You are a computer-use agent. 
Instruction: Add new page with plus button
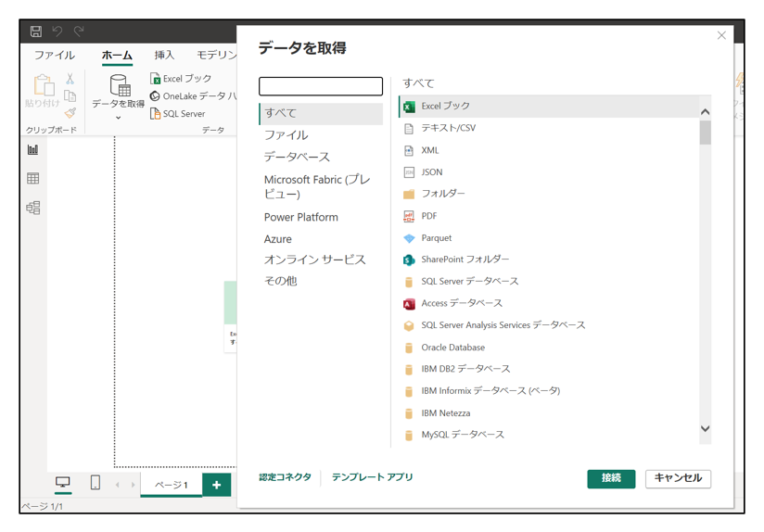217,485
